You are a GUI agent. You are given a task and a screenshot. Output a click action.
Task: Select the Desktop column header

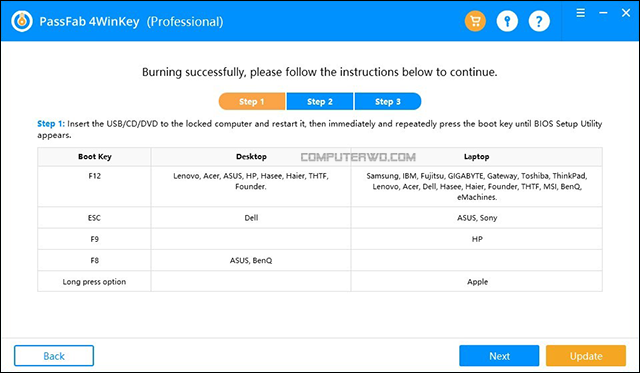tap(251, 157)
